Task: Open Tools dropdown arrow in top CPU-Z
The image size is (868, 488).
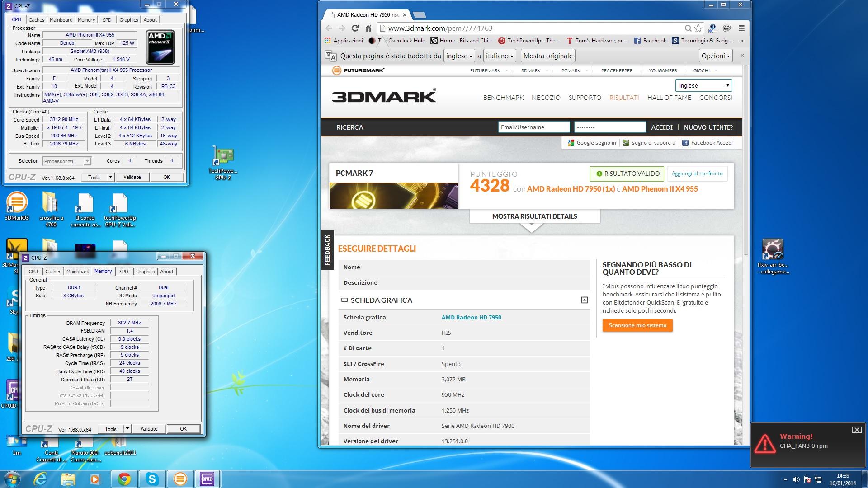Action: coord(110,177)
